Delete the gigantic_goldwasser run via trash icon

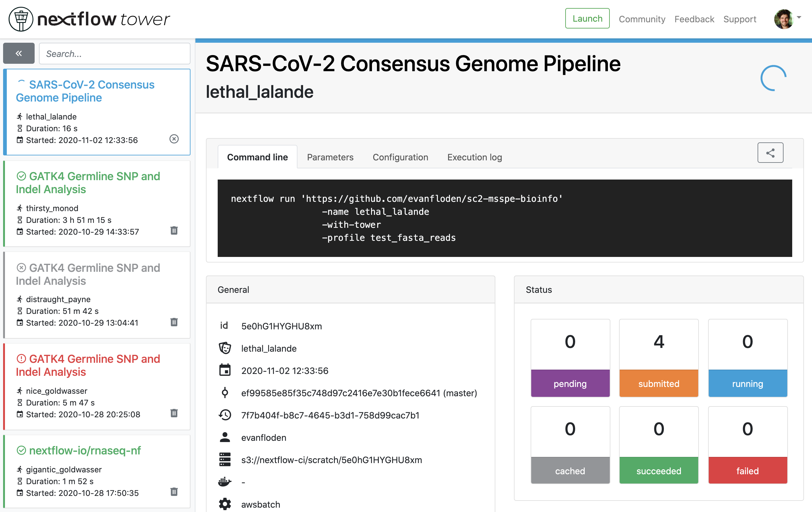coord(174,492)
